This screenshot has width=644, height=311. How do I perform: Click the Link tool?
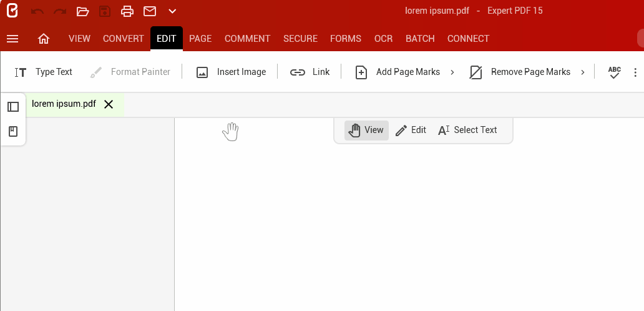point(310,72)
